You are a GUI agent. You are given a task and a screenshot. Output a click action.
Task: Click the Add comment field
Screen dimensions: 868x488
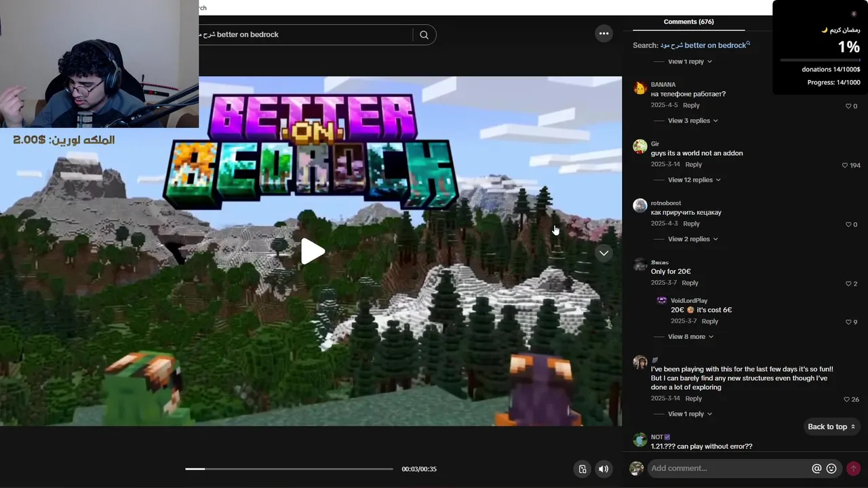pos(729,468)
